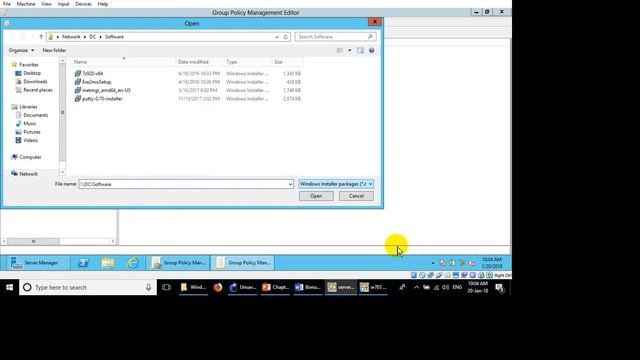
Task: Change the view with the view icon
Action: [340, 50]
